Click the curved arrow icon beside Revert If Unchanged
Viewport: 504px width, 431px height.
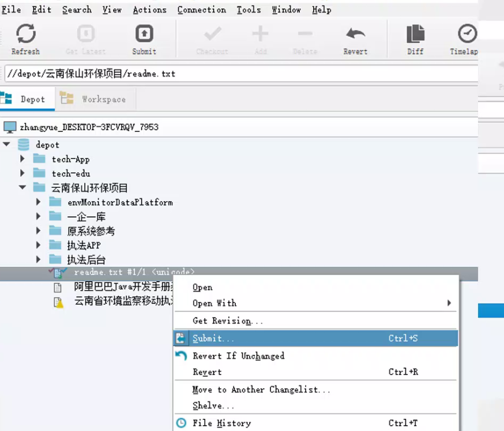181,356
